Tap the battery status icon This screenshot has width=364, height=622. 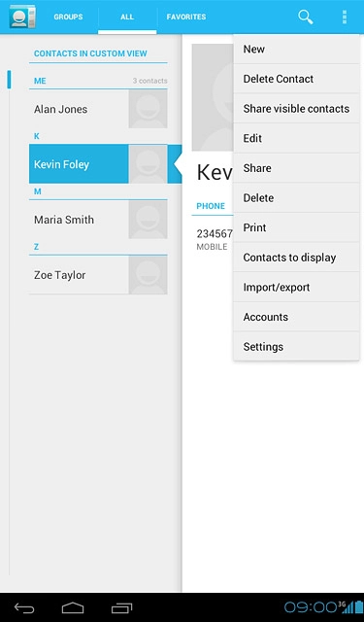[x=359, y=606]
